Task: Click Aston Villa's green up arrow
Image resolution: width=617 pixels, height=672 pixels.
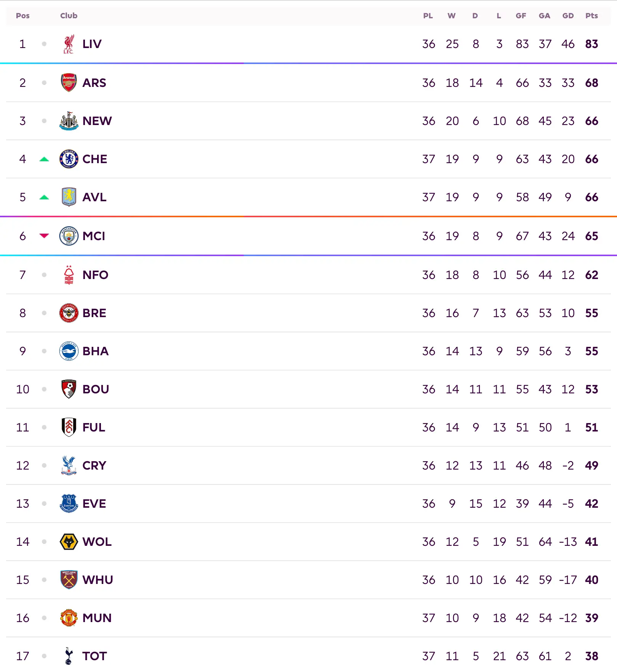Action: (x=44, y=197)
